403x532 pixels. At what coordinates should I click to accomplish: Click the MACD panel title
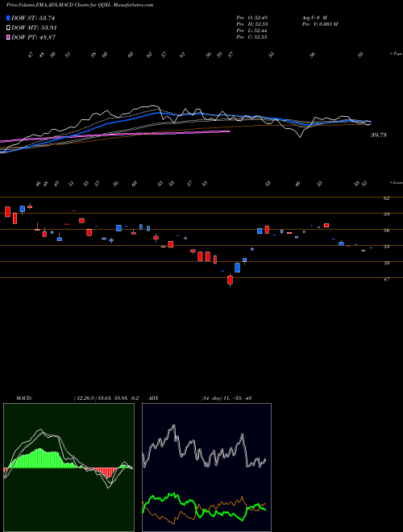(x=23, y=398)
